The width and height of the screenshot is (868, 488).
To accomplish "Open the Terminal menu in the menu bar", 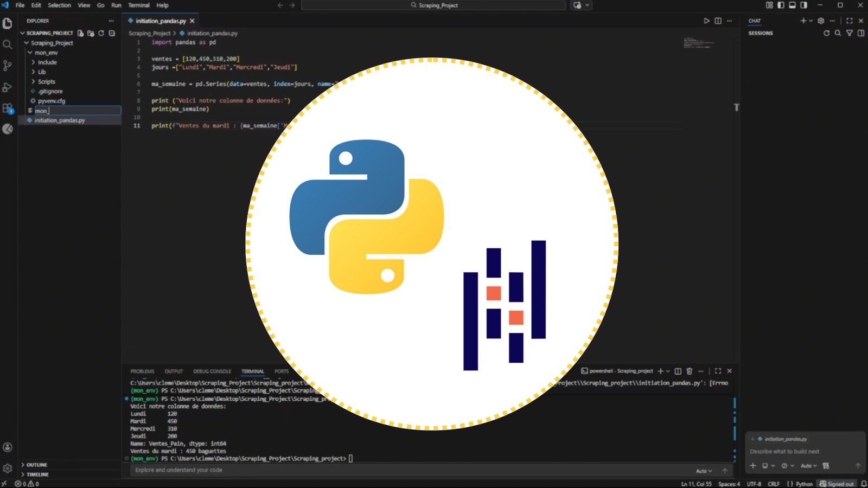I will [x=138, y=5].
